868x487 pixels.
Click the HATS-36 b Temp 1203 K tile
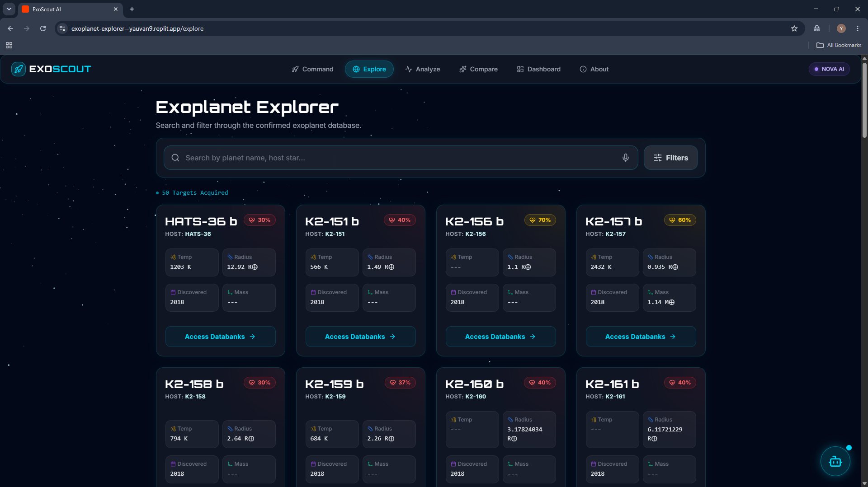coord(192,262)
